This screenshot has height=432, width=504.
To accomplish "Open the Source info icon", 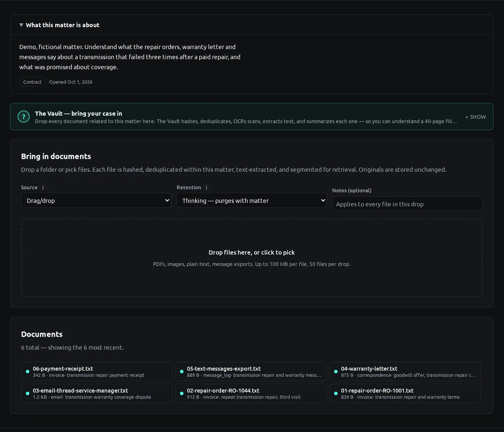I will coord(43,187).
